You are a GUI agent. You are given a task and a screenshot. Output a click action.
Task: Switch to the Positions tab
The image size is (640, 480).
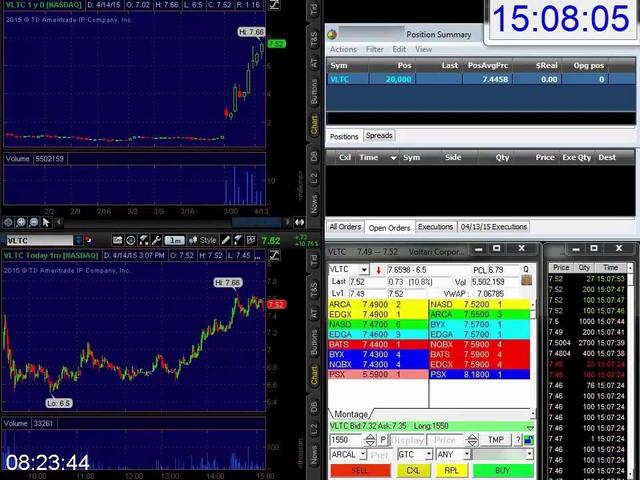tap(344, 136)
